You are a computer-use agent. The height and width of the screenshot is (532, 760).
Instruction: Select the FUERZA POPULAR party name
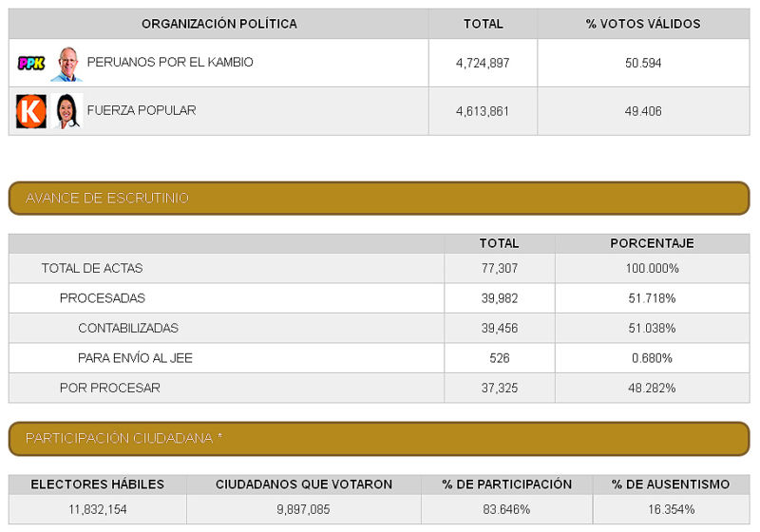(x=142, y=110)
